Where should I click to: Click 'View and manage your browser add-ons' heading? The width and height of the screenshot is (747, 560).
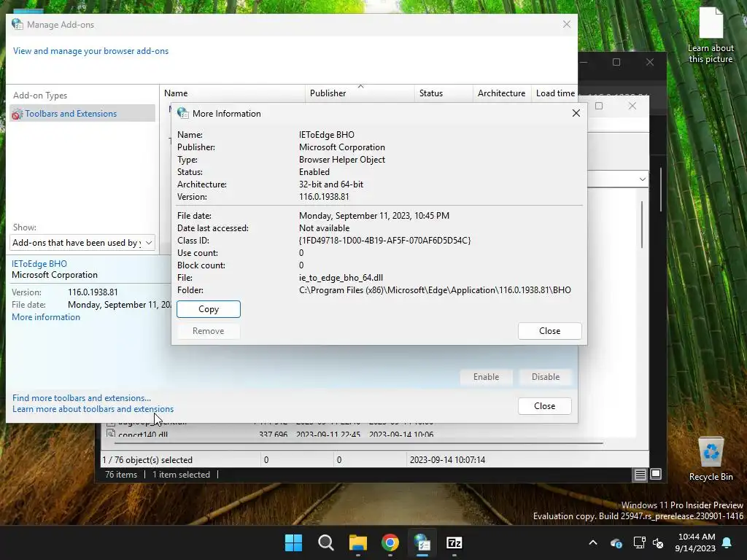coord(90,51)
